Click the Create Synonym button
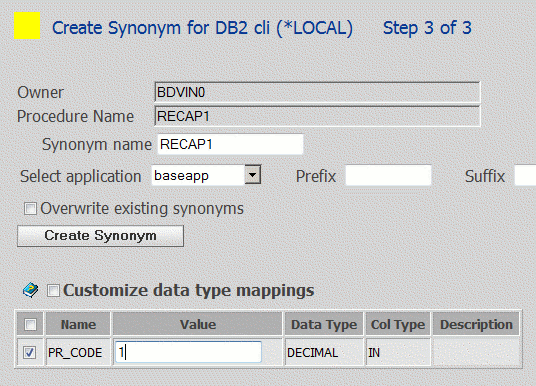The image size is (536, 386). click(x=100, y=236)
